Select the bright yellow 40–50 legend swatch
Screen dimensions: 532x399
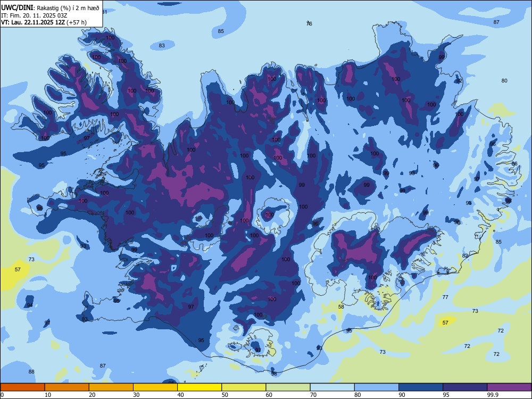tap(199, 387)
